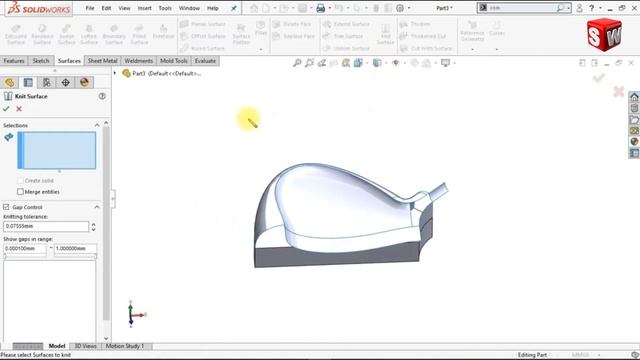Open Appearances color ball in task pane
This screenshot has height=360, width=640.
point(634,142)
